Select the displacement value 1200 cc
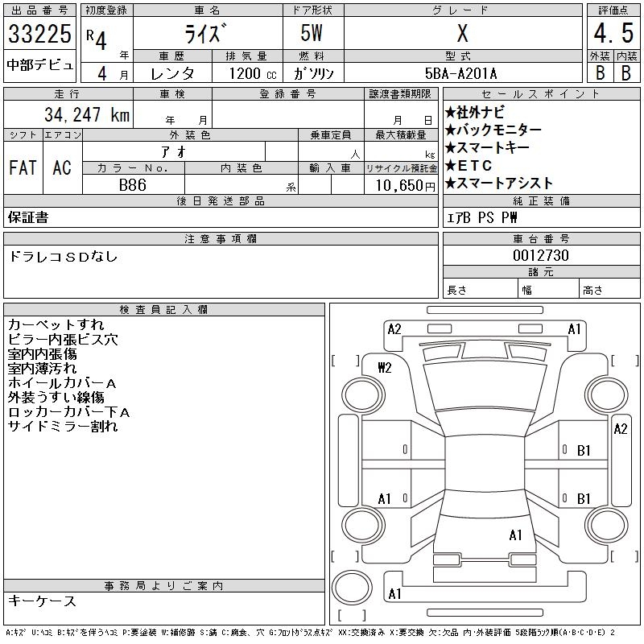The height and width of the screenshot is (644, 644). click(253, 73)
